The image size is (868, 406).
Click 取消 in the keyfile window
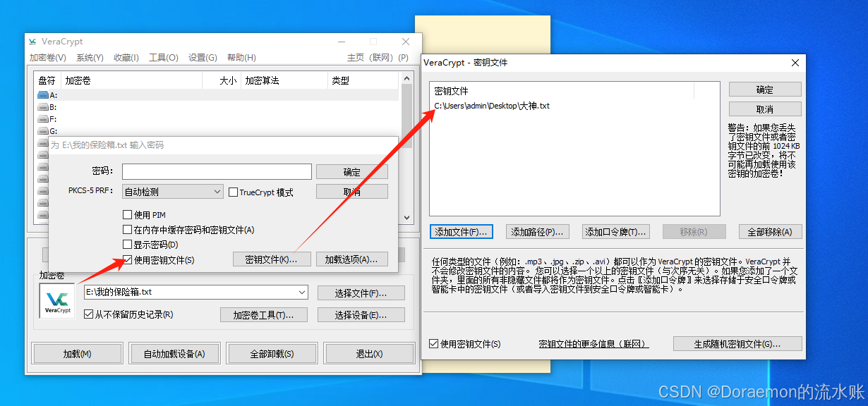[765, 109]
